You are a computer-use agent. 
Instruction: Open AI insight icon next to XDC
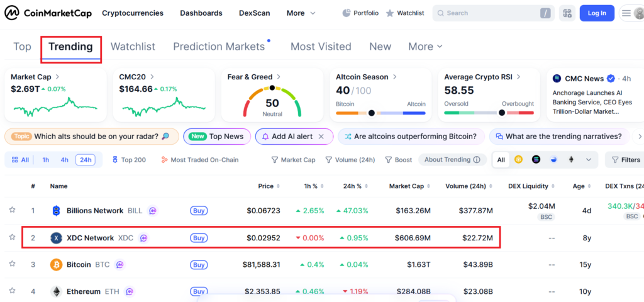click(x=143, y=238)
